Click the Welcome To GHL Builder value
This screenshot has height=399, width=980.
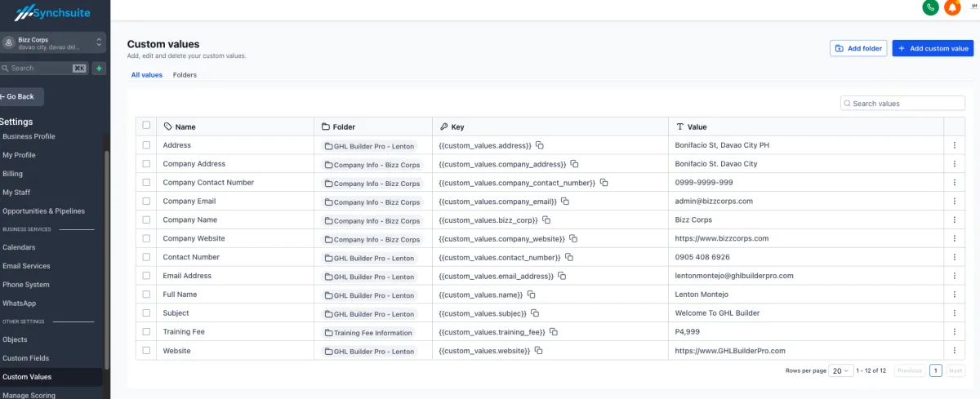click(717, 313)
